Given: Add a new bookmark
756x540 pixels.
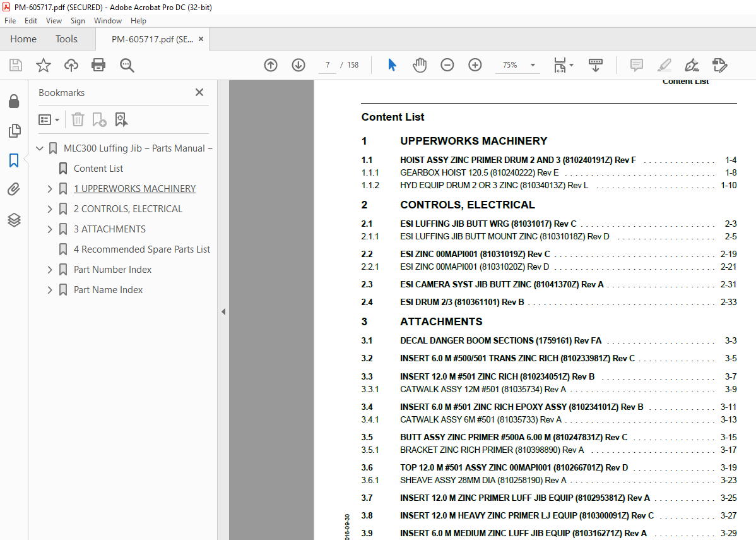Looking at the screenshot, I should [99, 119].
